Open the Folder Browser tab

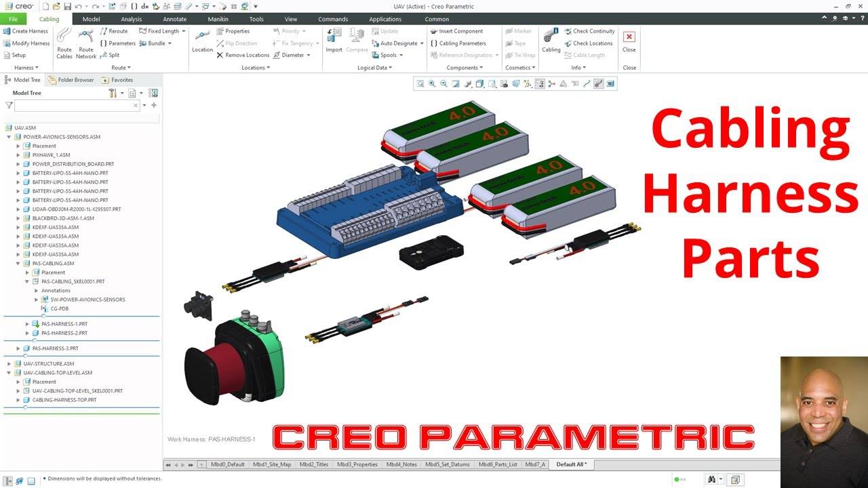pos(71,80)
